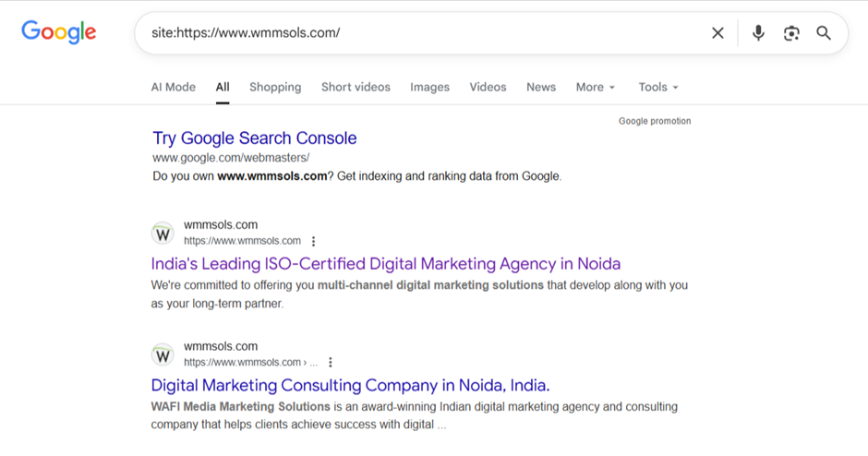Click the second wmmsols.com site favicon
Screen dimensions: 868x456
pos(163,354)
